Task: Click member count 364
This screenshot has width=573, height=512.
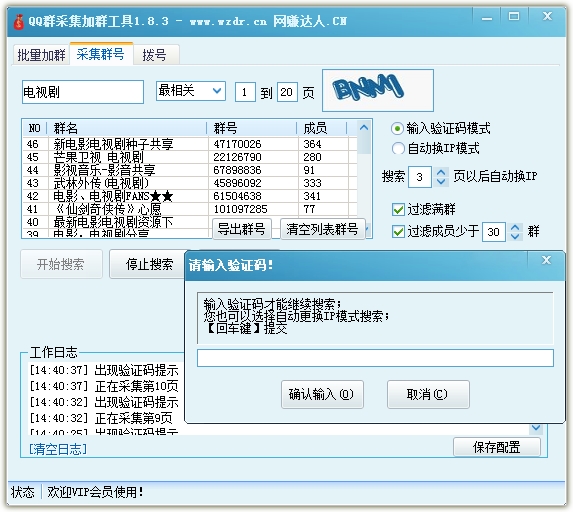Action: pyautogui.click(x=312, y=144)
